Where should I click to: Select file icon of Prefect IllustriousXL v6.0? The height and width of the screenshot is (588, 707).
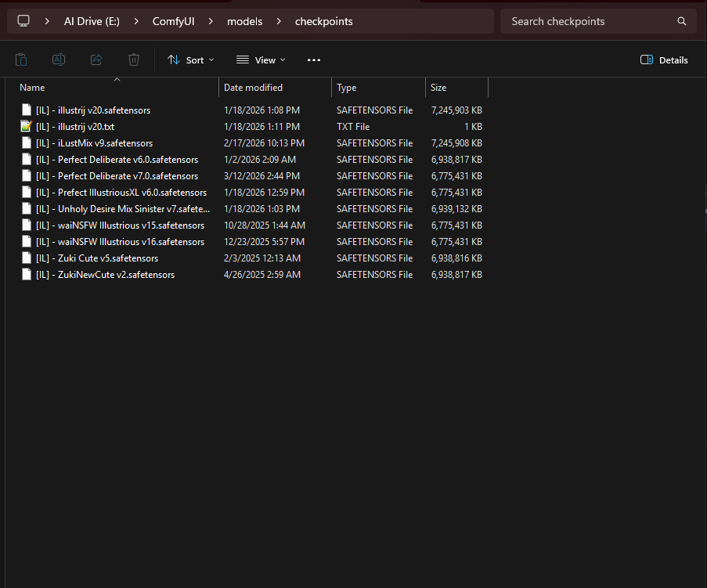pos(27,192)
